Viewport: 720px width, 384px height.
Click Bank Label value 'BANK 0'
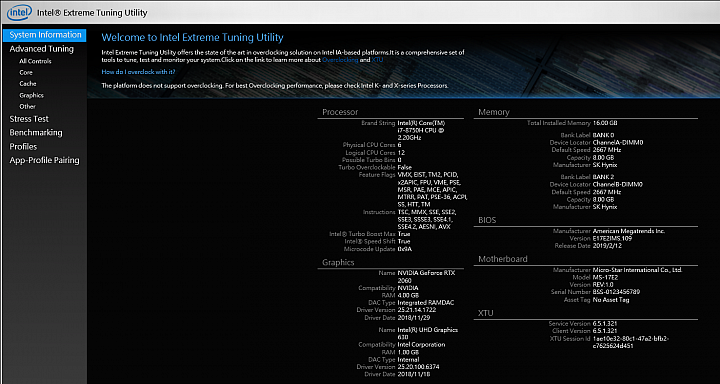(604, 135)
